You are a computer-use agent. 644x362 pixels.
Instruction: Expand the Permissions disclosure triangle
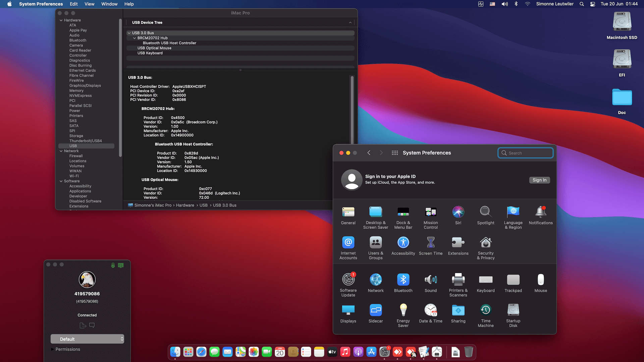[x=52, y=349]
